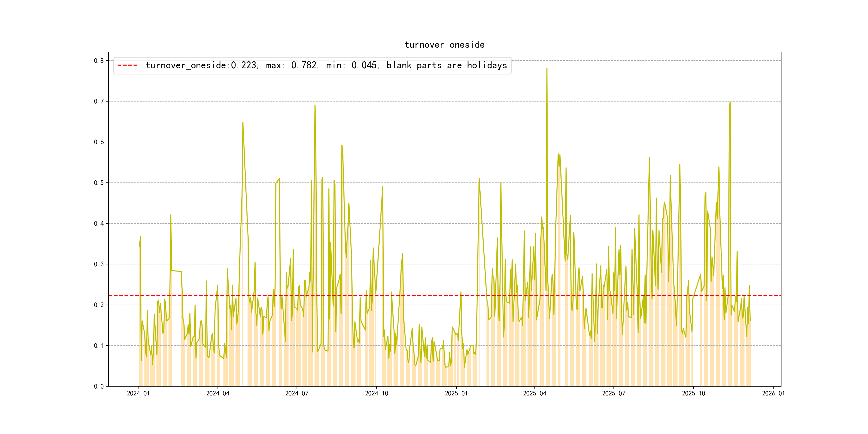Click the 2025-01 x-axis date label
This screenshot has width=868, height=434.
[x=456, y=394]
